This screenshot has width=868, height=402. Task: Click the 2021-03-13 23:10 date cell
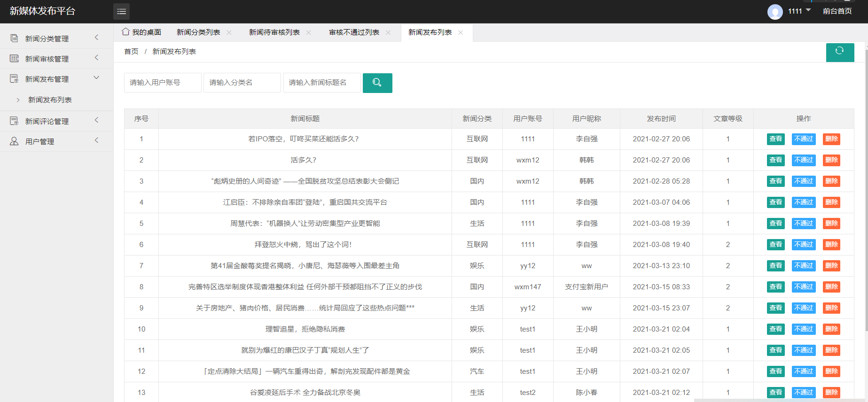click(x=661, y=266)
